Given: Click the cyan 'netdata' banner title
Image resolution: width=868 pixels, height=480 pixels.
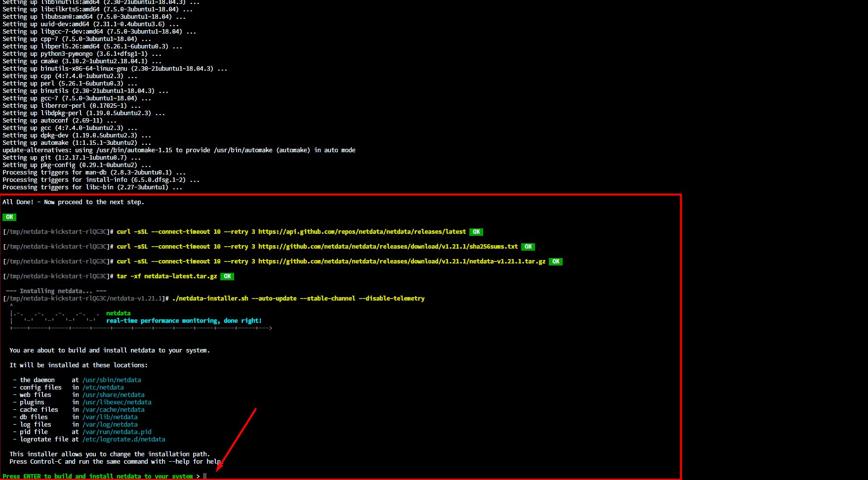Looking at the screenshot, I should point(119,313).
